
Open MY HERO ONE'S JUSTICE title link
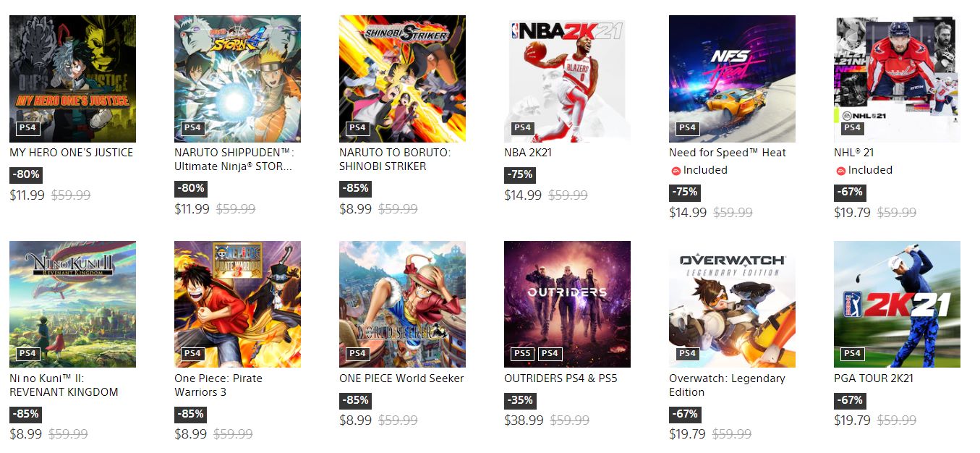click(x=72, y=153)
